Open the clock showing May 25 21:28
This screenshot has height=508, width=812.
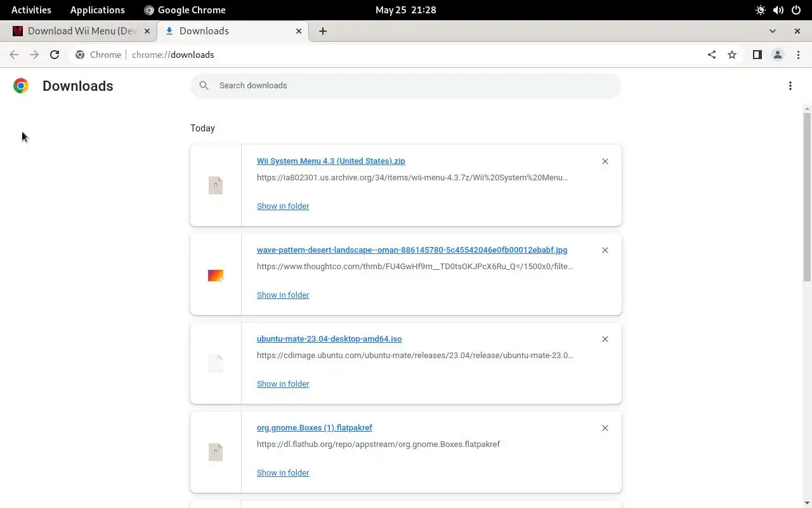pos(406,10)
